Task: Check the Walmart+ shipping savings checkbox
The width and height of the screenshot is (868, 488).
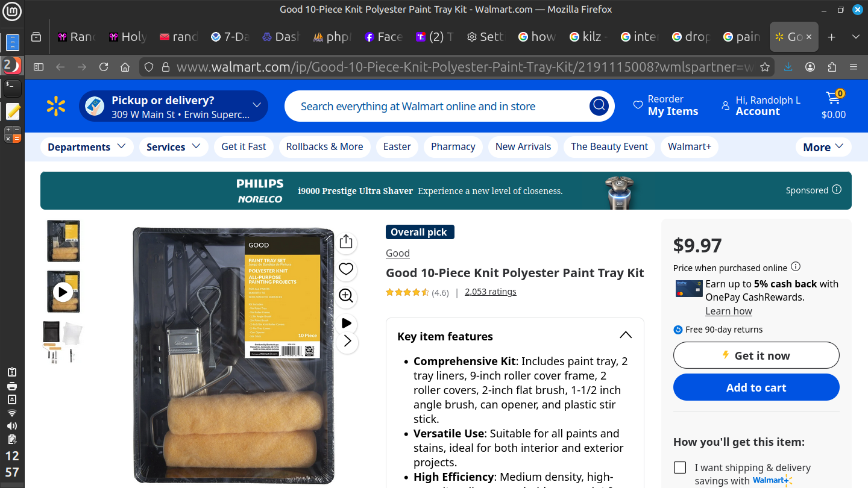Action: [x=680, y=468]
